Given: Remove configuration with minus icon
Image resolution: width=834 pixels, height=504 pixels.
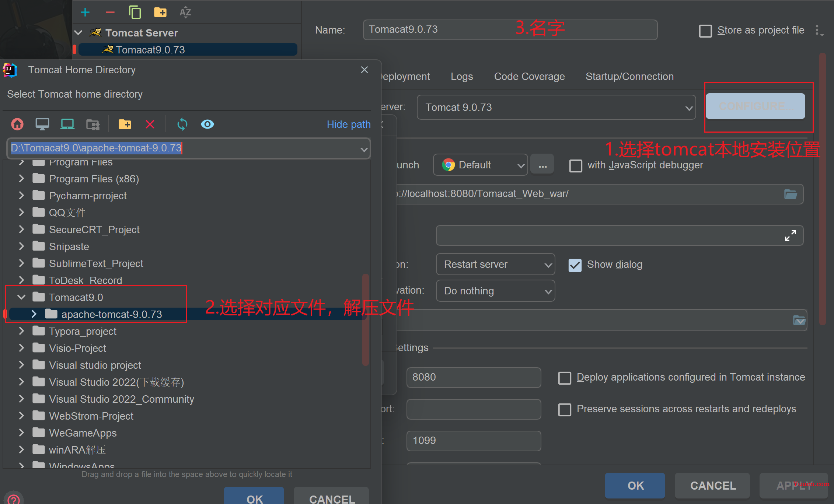Looking at the screenshot, I should 110,12.
